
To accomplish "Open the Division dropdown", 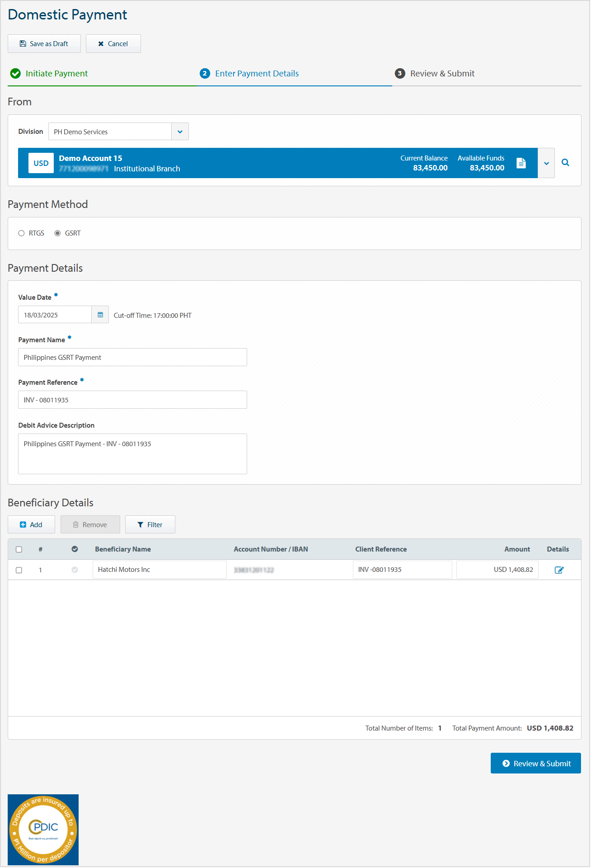I will (180, 132).
